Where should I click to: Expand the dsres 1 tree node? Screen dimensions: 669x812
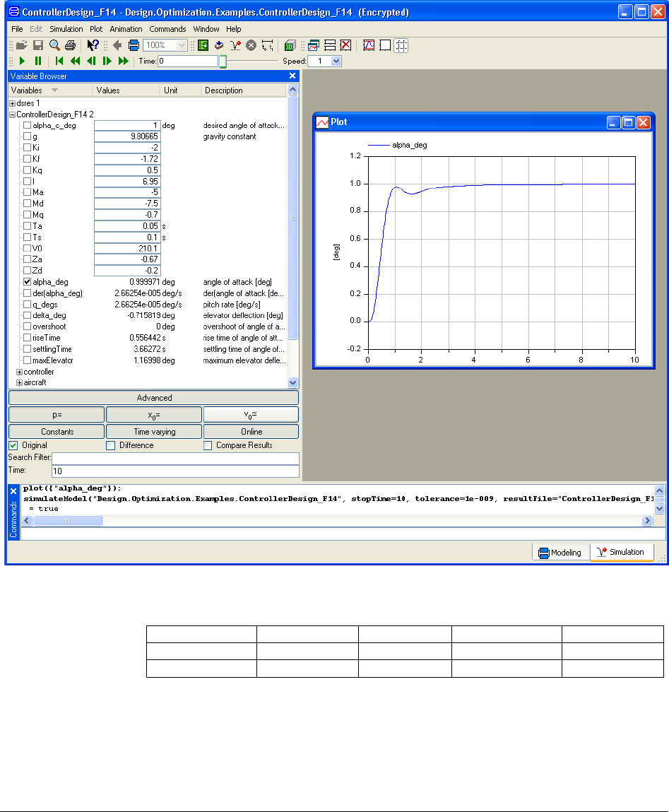point(13,104)
